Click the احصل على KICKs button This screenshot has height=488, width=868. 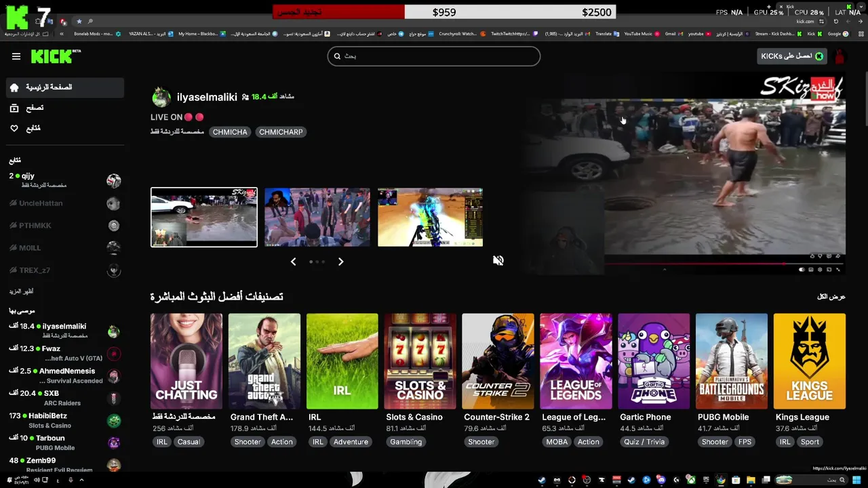pos(792,56)
